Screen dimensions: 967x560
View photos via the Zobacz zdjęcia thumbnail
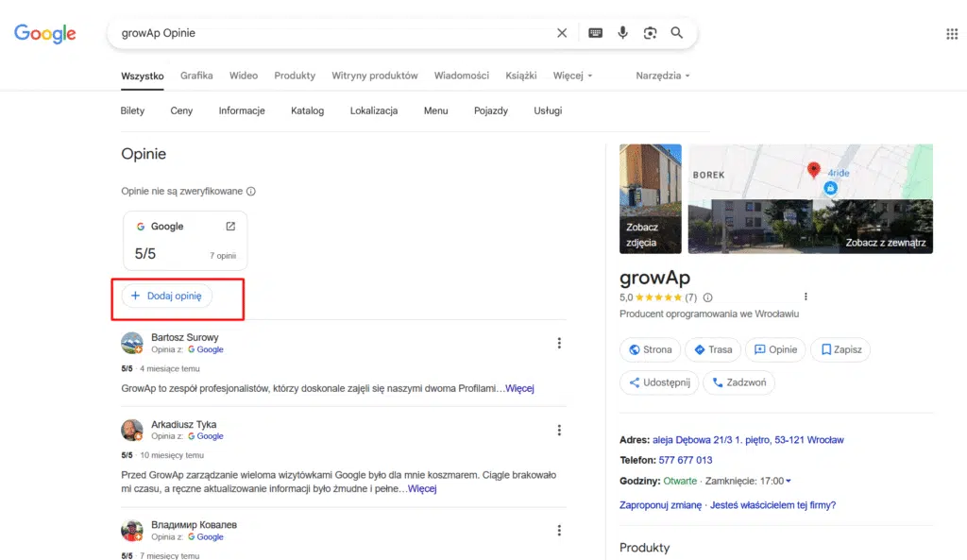click(650, 198)
